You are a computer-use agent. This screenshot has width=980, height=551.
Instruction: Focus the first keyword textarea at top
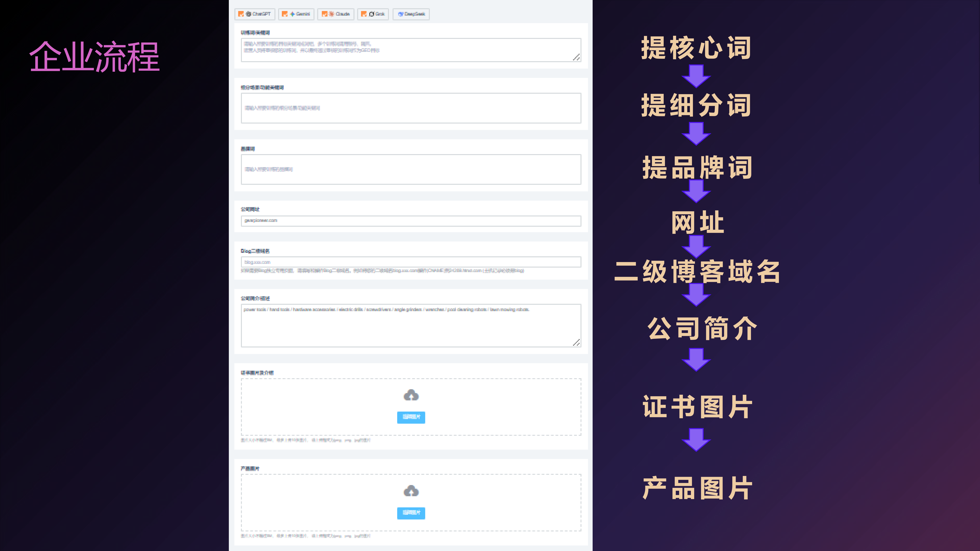click(411, 50)
